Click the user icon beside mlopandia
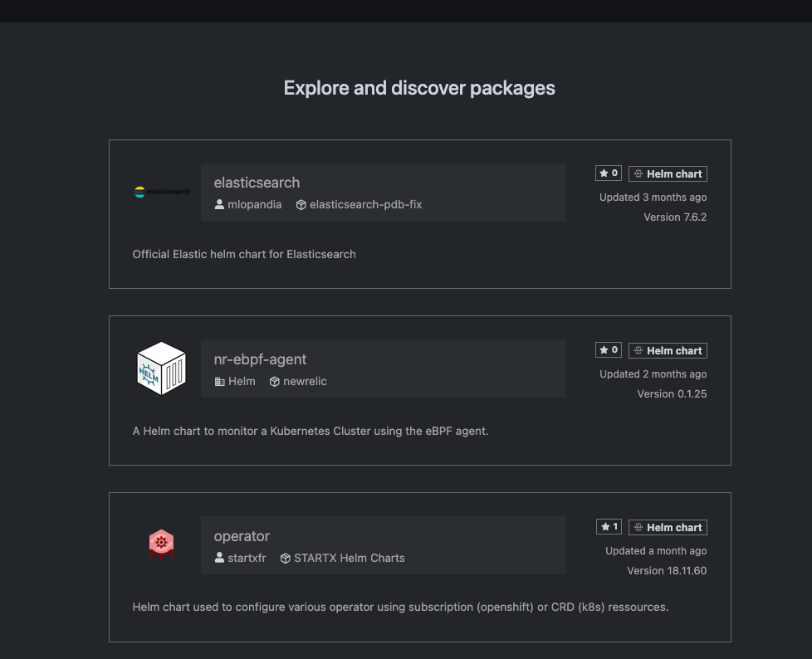Image resolution: width=812 pixels, height=659 pixels. pyautogui.click(x=219, y=204)
